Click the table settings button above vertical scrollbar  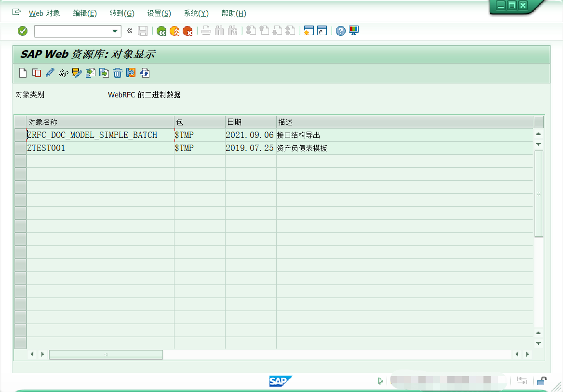click(x=538, y=122)
